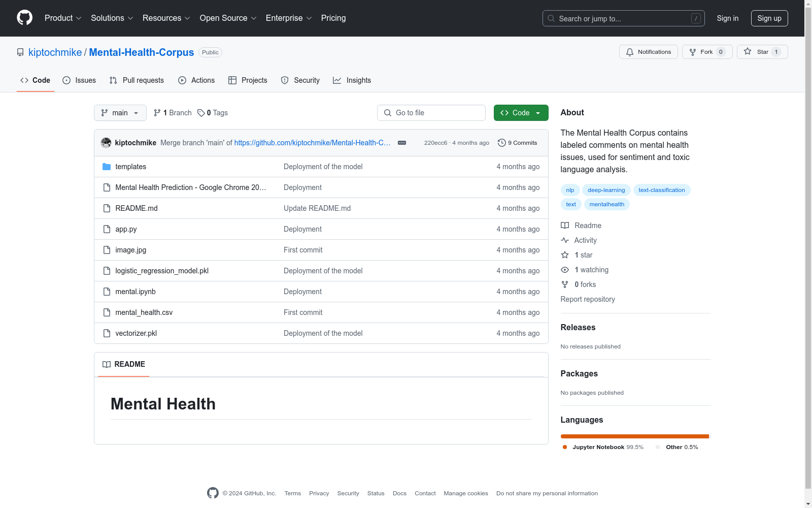Image resolution: width=812 pixels, height=508 pixels.
Task: Click the GitHub logo in header
Action: [x=24, y=18]
